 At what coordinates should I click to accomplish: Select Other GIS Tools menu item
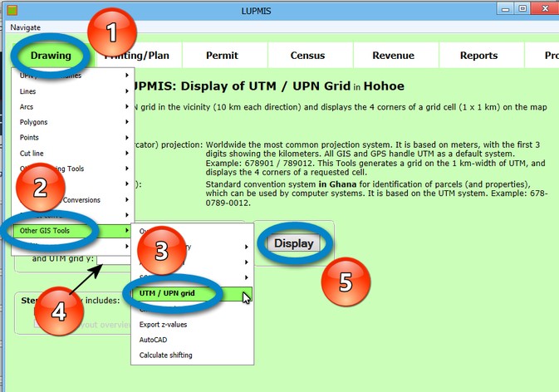[x=73, y=231]
